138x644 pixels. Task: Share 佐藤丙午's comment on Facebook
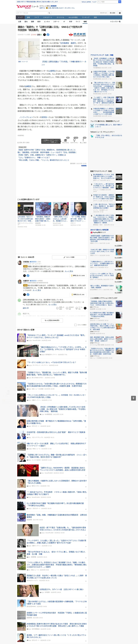coord(28,295)
